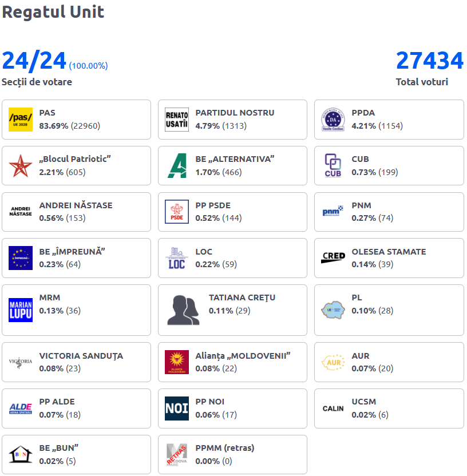Click the PPDA round blue emblem
The image size is (467, 476).
(333, 120)
